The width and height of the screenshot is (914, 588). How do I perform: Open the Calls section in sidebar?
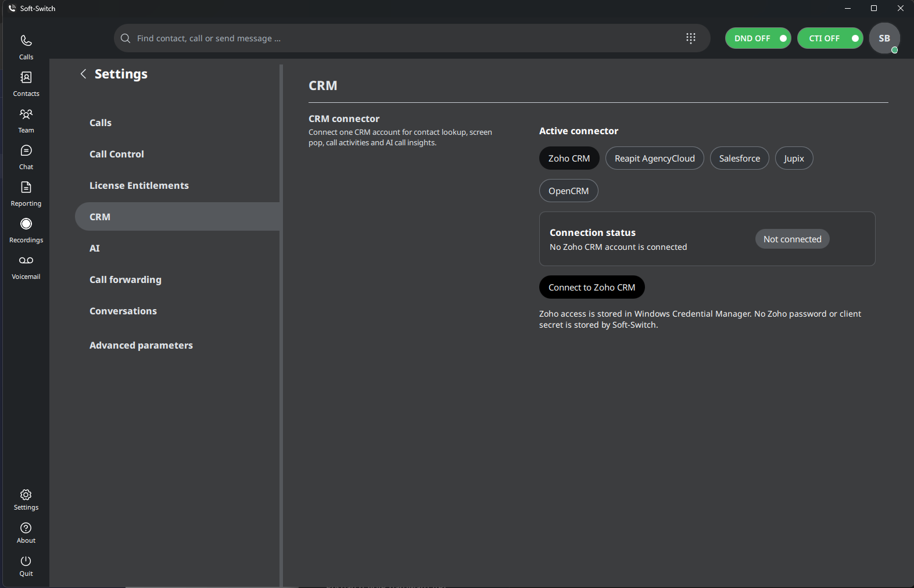tap(26, 47)
